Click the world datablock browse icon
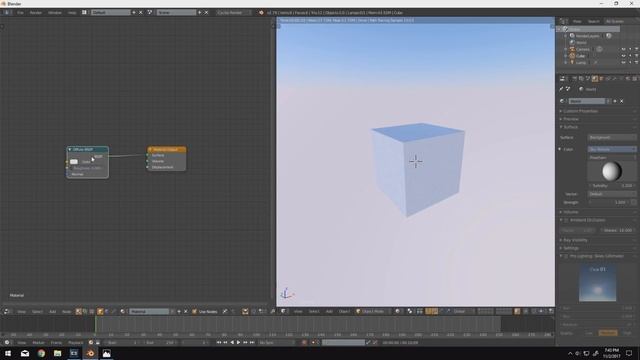Image resolution: width=640 pixels, height=360 pixels. [x=563, y=101]
